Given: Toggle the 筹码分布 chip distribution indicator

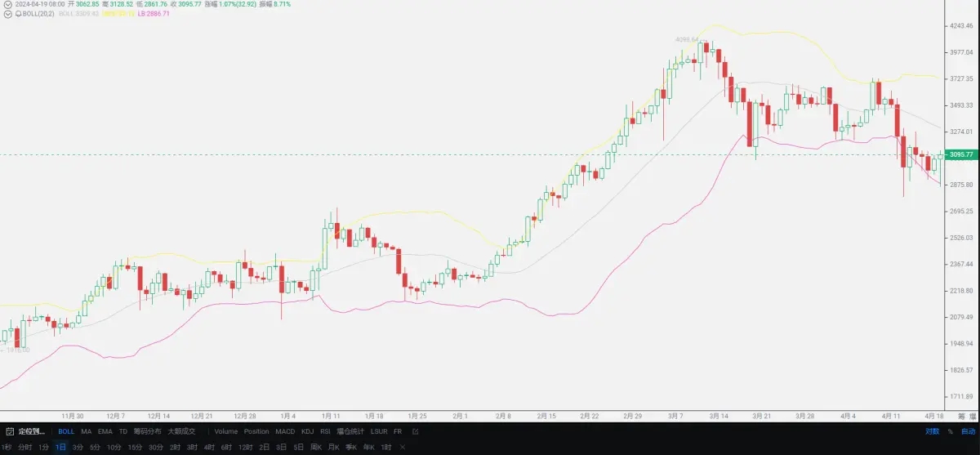Looking at the screenshot, I should tap(147, 431).
